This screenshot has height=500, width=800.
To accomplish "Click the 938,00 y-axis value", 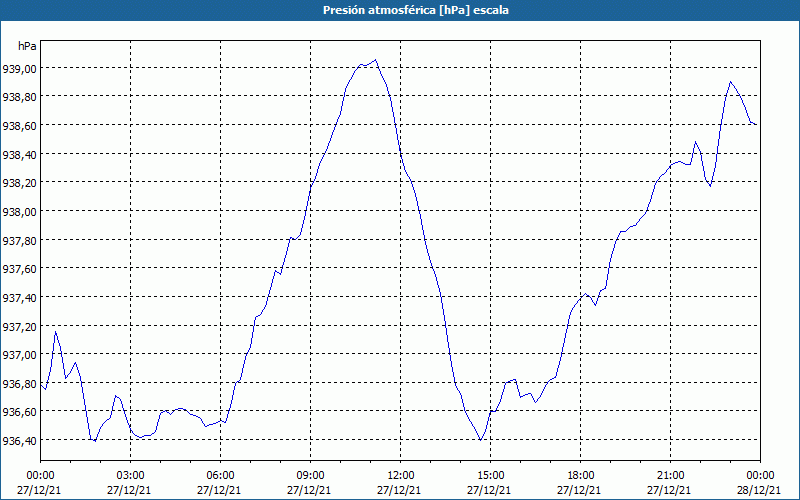I will pos(20,212).
